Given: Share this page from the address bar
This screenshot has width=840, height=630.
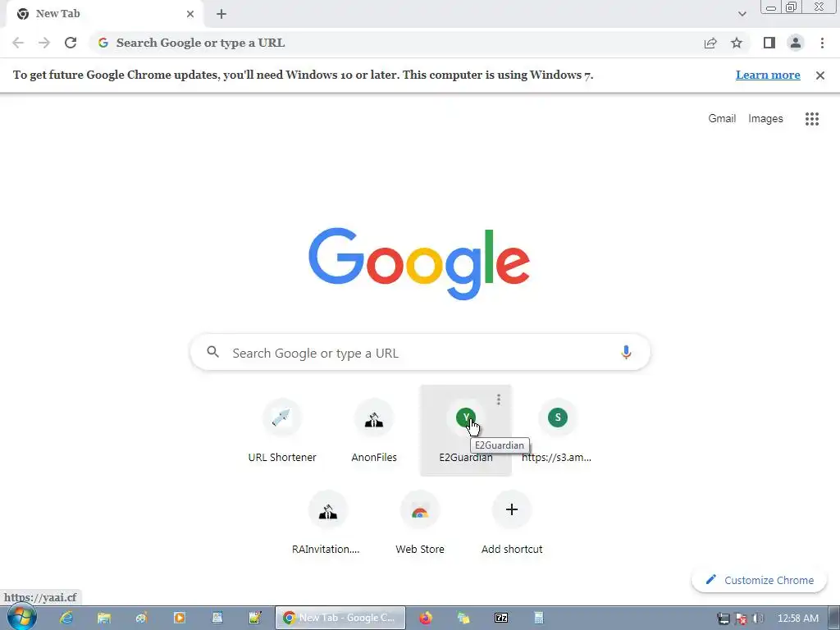Looking at the screenshot, I should (710, 43).
